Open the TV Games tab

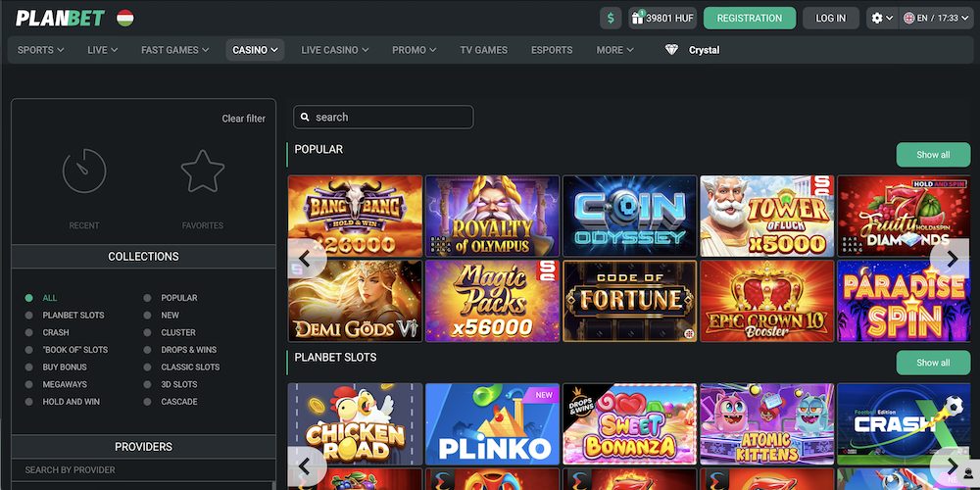pyautogui.click(x=484, y=50)
